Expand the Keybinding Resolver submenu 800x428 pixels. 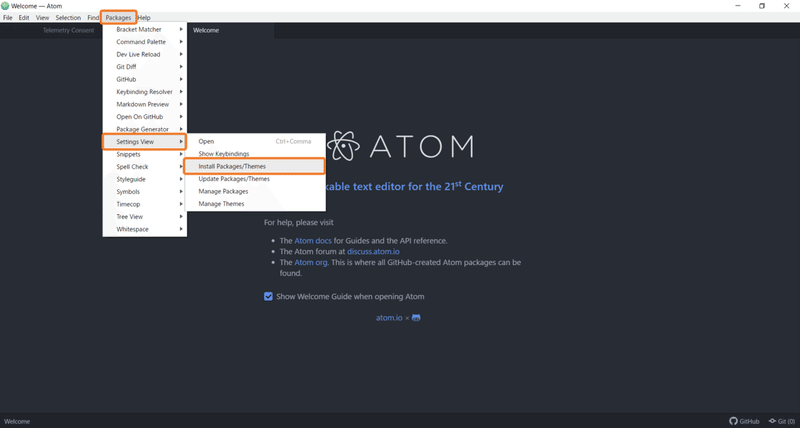[145, 92]
